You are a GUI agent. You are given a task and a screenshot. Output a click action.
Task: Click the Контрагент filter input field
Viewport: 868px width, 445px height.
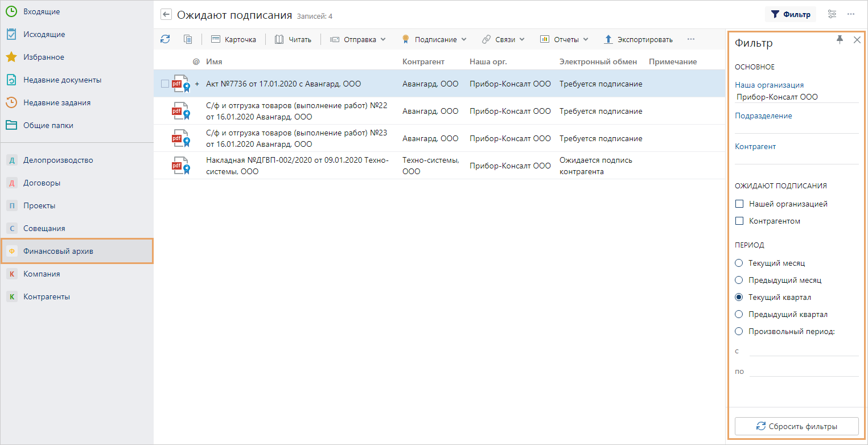click(796, 158)
